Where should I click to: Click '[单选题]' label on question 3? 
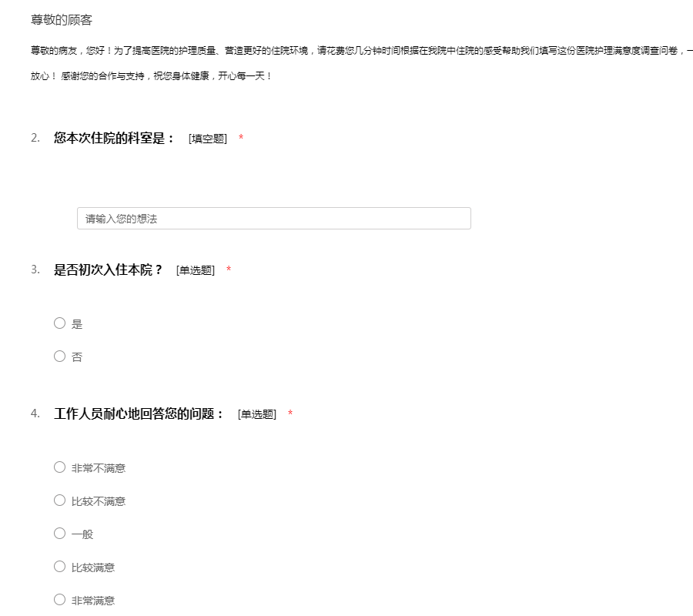[196, 270]
